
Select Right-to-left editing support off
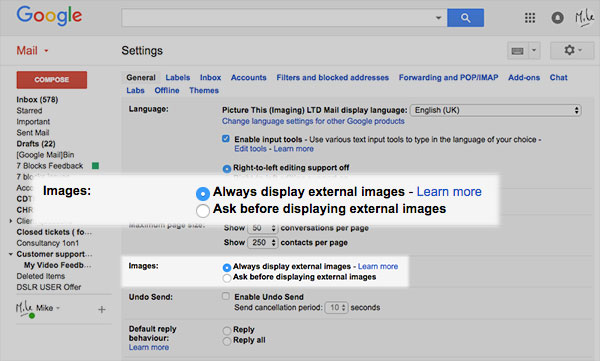coord(227,168)
